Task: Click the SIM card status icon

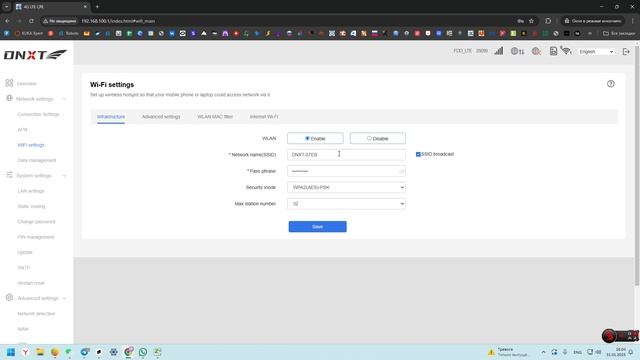Action: pyautogui.click(x=553, y=51)
